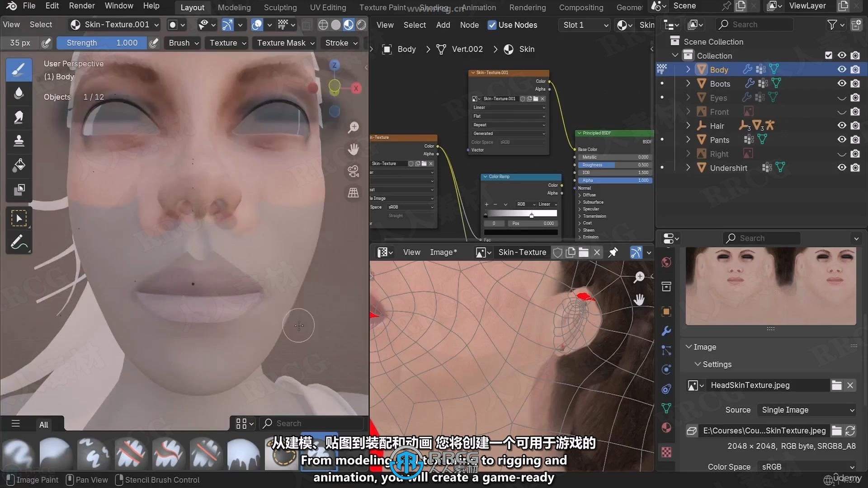Toggle strength pressure sensitivity icon
The image size is (868, 488).
(154, 43)
